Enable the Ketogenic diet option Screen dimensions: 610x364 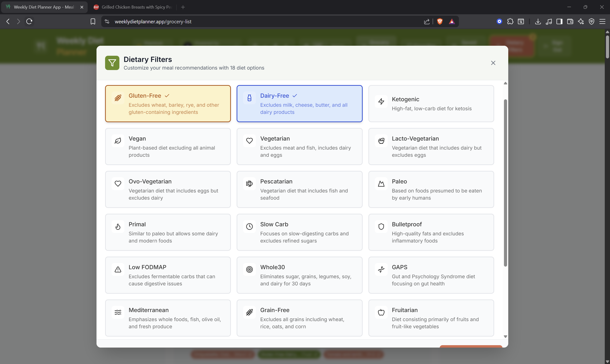coord(431,104)
